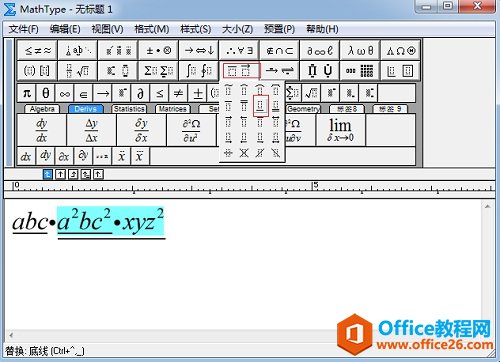Insert the π symbol from the small bar
Image resolution: width=500 pixels, height=362 pixels.
tap(27, 93)
